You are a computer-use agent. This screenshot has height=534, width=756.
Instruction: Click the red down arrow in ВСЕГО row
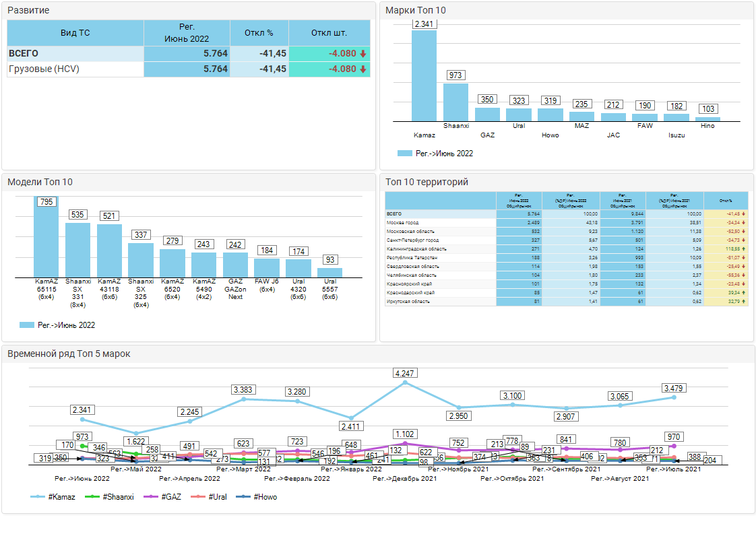click(x=363, y=54)
